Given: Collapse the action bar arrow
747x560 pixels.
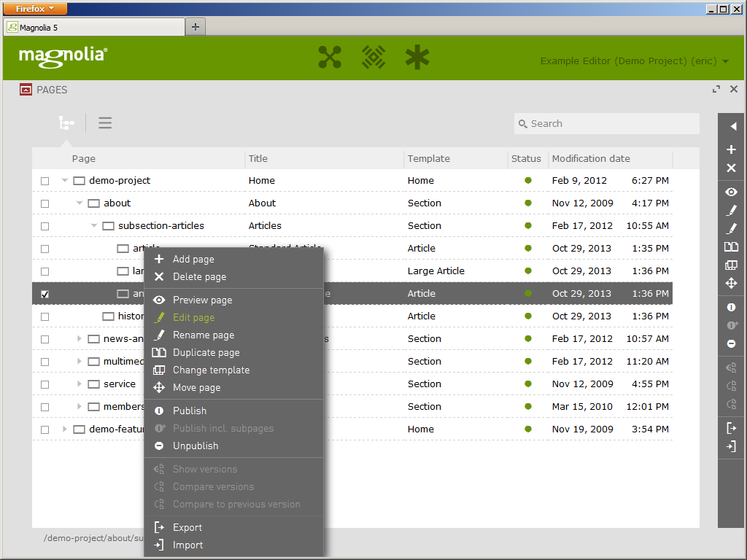Looking at the screenshot, I should pos(732,126).
